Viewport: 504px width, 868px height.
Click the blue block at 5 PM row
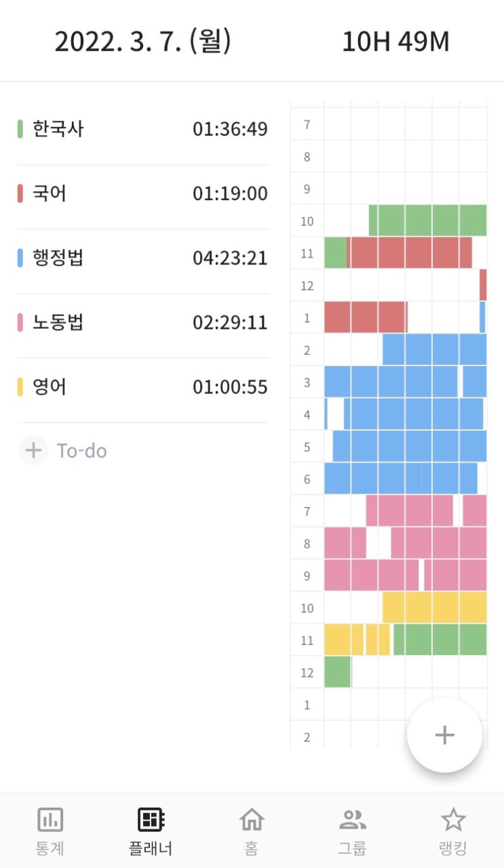(x=409, y=446)
